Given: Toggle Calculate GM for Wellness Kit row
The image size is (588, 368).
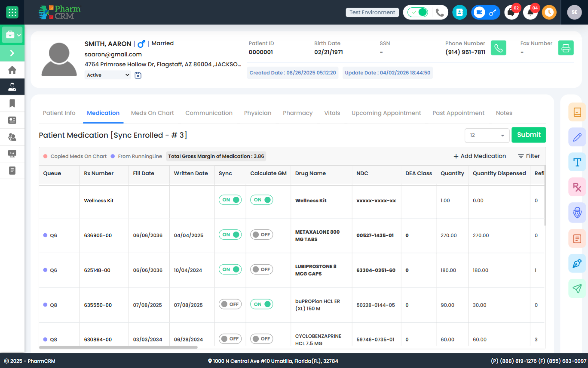Looking at the screenshot, I should (x=261, y=200).
